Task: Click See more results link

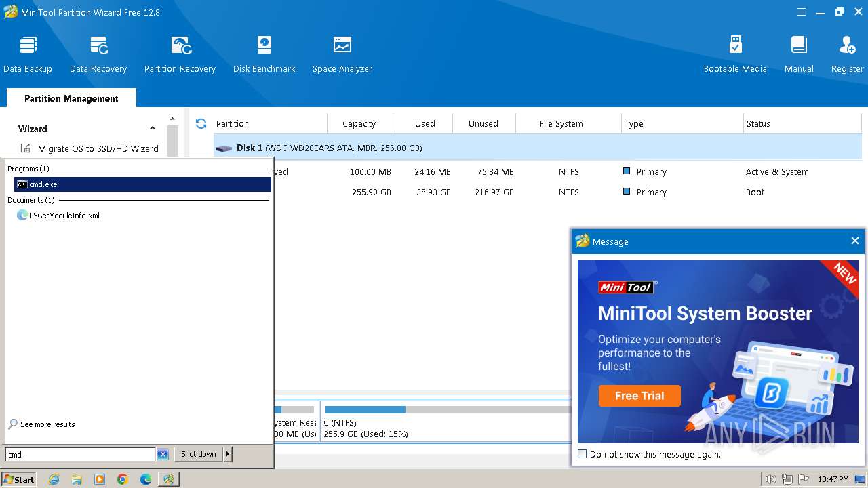Action: (42, 424)
